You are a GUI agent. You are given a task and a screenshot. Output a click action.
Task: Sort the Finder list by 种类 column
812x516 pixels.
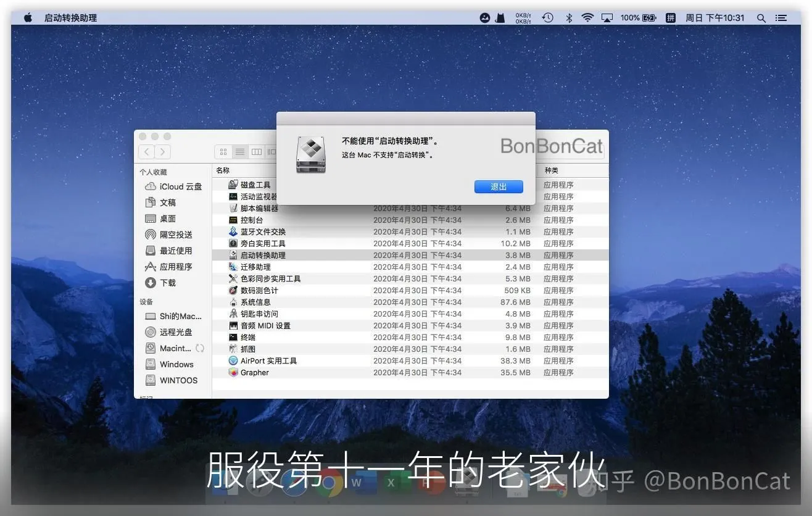pyautogui.click(x=551, y=170)
